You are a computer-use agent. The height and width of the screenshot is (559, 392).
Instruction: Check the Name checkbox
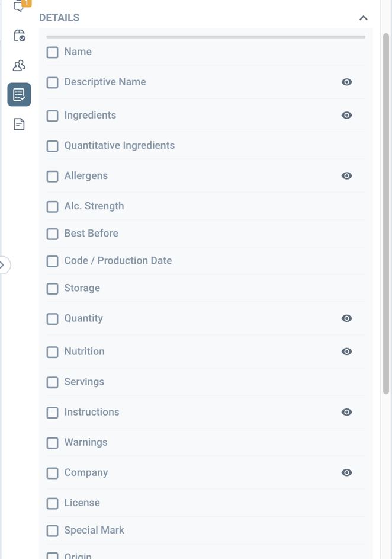(x=53, y=52)
